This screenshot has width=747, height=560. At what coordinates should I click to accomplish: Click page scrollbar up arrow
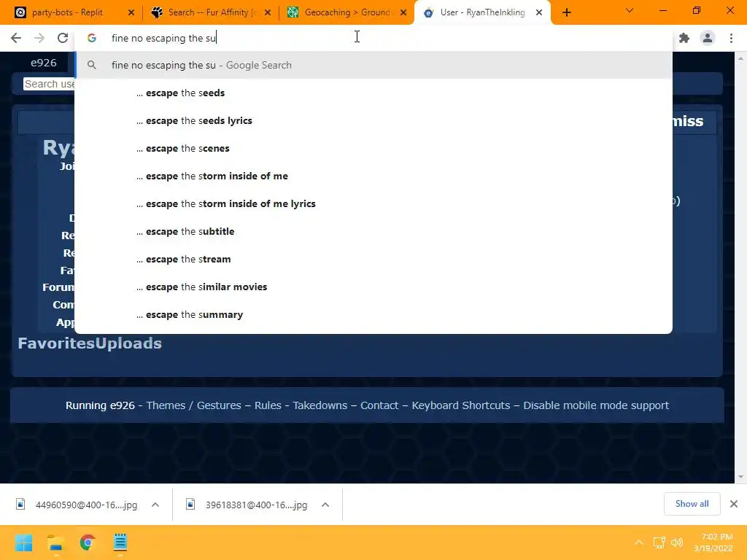point(740,58)
